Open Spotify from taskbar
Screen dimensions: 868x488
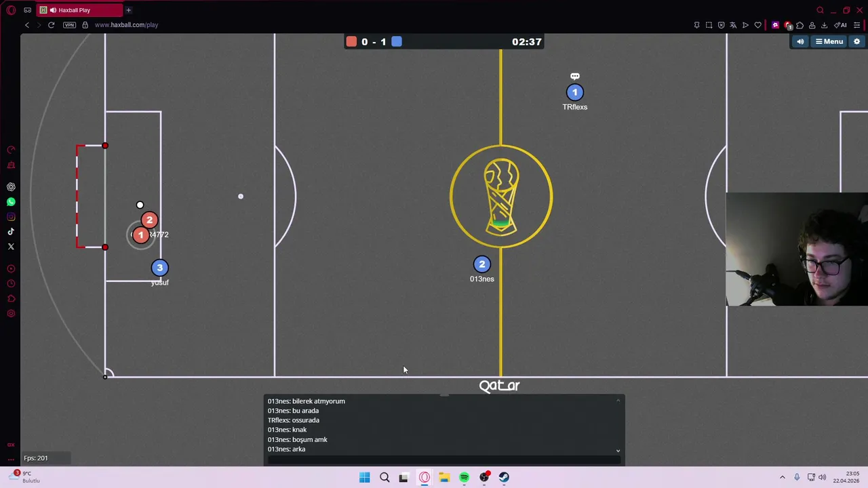tap(464, 477)
